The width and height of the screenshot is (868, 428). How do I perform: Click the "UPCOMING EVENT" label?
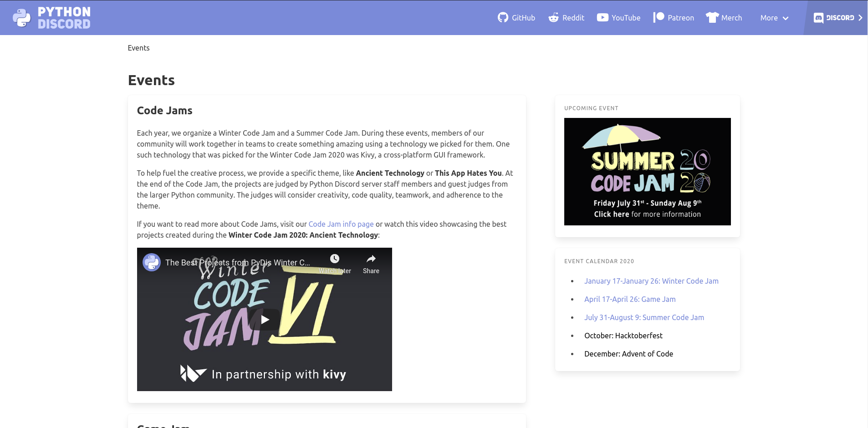(591, 108)
